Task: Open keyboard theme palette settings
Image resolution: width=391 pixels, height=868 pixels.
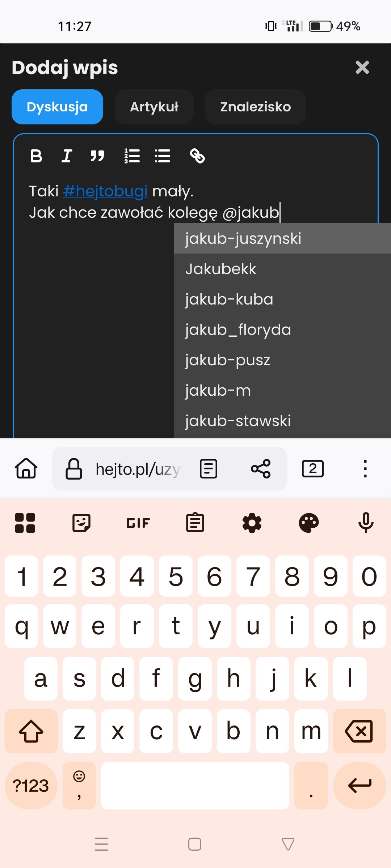Action: (309, 523)
